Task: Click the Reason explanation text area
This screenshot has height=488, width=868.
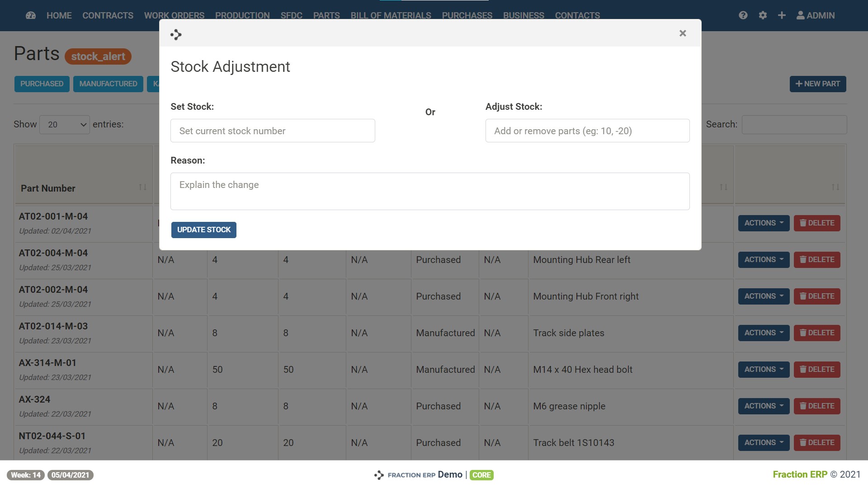Action: click(430, 191)
